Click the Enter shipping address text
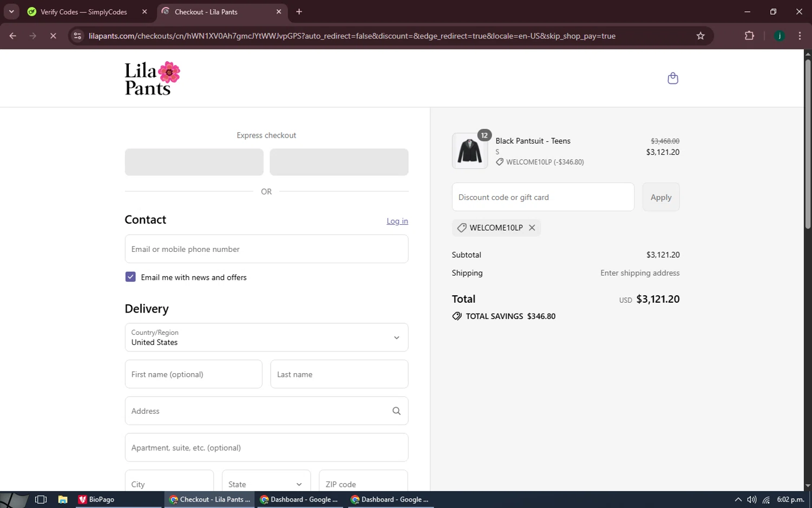The width and height of the screenshot is (812, 508). click(640, 273)
